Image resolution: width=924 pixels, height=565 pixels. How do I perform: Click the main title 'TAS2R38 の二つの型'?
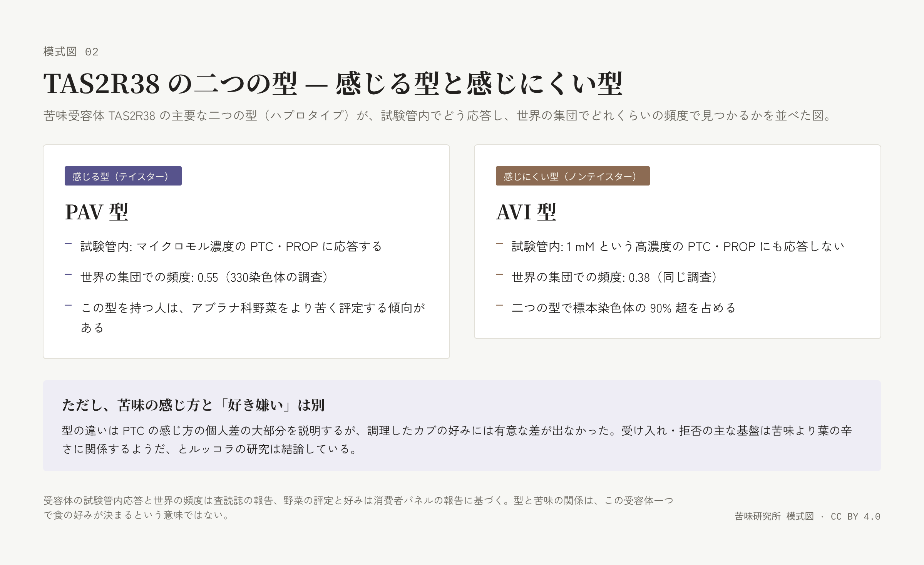point(333,83)
